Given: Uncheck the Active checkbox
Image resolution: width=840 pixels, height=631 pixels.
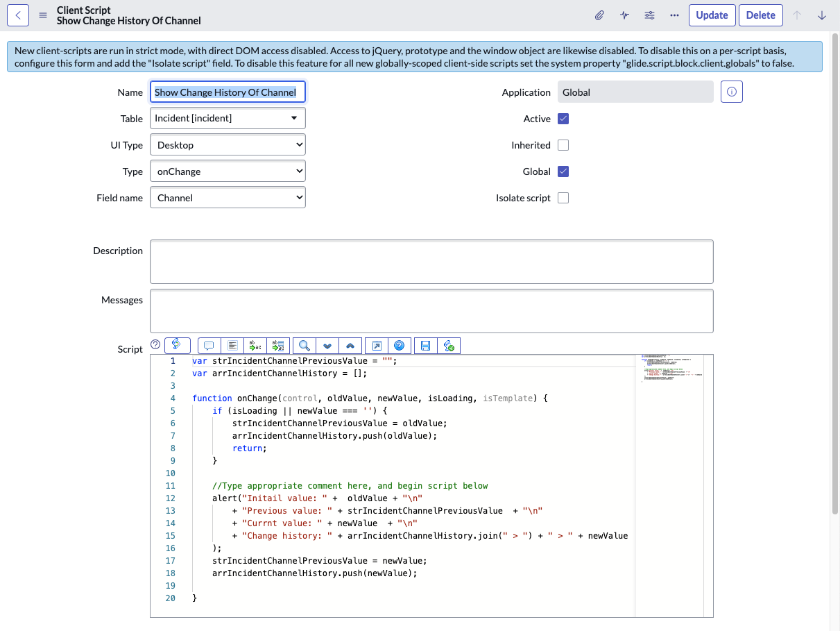Looking at the screenshot, I should (x=563, y=118).
